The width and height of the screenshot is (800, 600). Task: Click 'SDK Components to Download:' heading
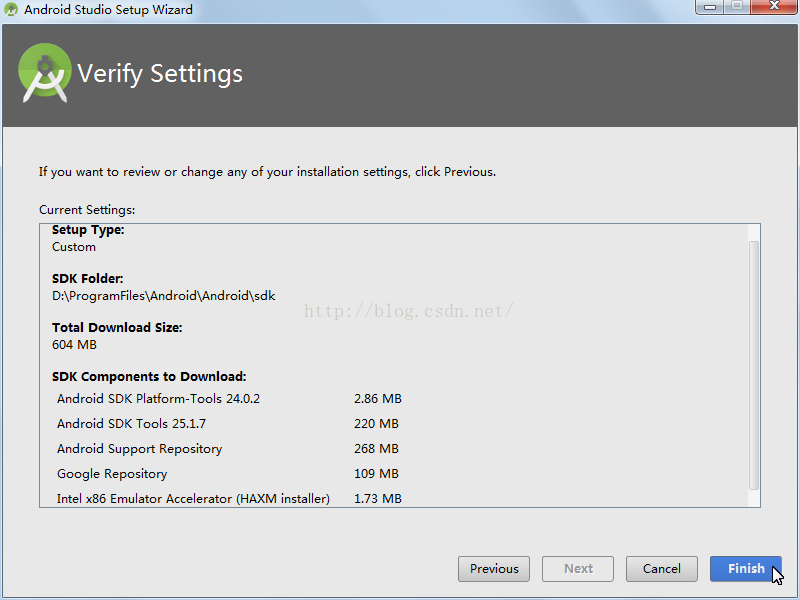pos(149,377)
